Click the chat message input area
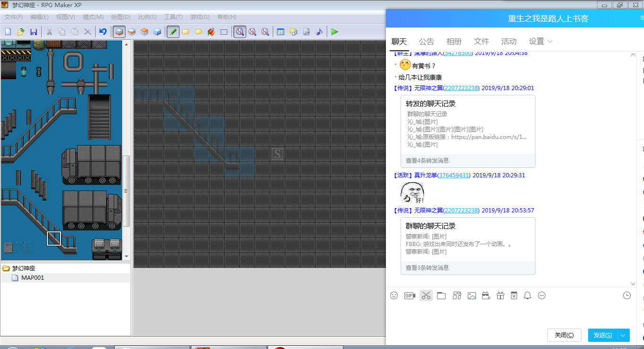Image resolution: width=644 pixels, height=349 pixels. 510,314
